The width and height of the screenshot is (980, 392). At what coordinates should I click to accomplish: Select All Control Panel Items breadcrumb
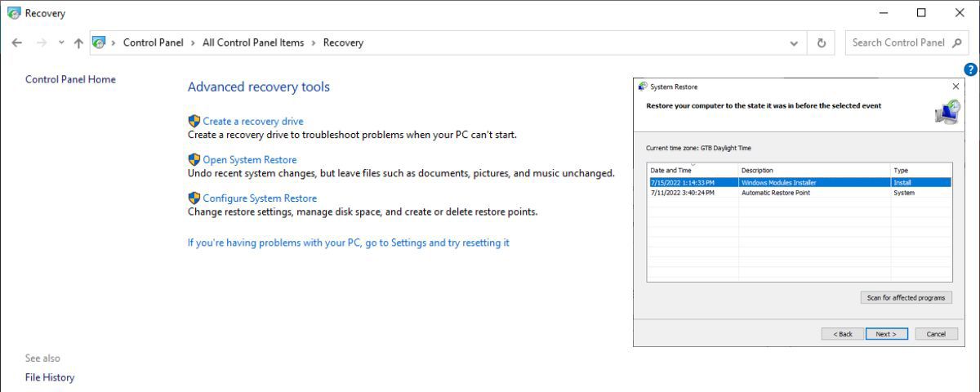252,42
